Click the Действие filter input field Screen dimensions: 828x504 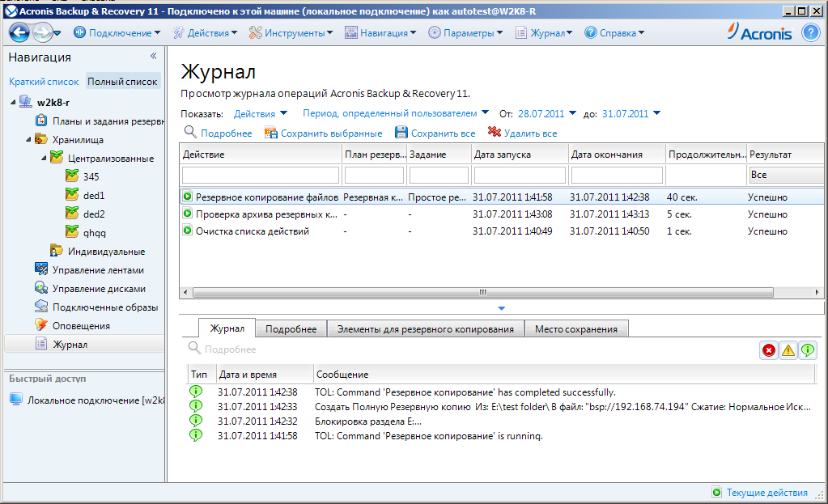point(261,175)
